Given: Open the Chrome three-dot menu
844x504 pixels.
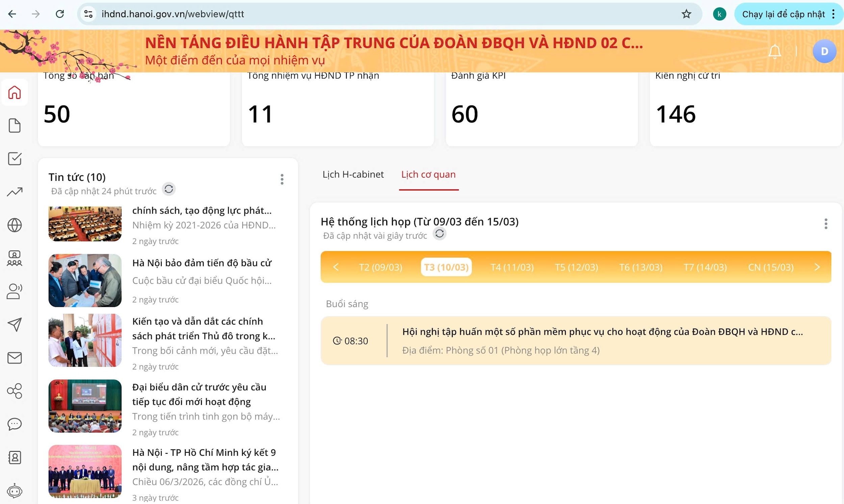Looking at the screenshot, I should pos(834,14).
